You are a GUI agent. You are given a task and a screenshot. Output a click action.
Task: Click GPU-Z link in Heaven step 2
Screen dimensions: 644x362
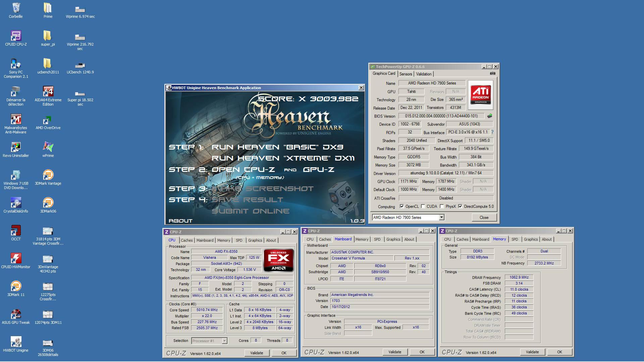[x=319, y=170]
